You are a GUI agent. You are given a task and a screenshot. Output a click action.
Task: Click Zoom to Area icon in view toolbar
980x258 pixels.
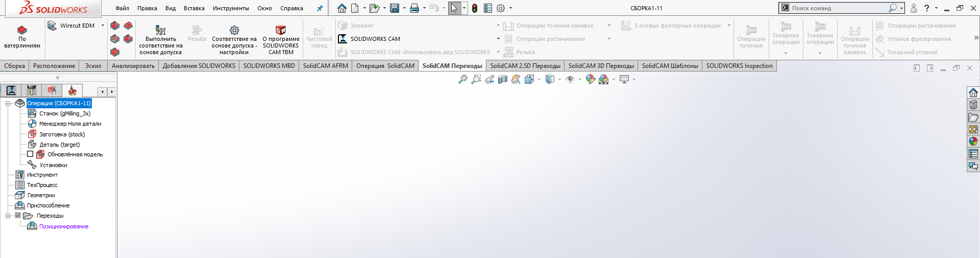[476, 79]
